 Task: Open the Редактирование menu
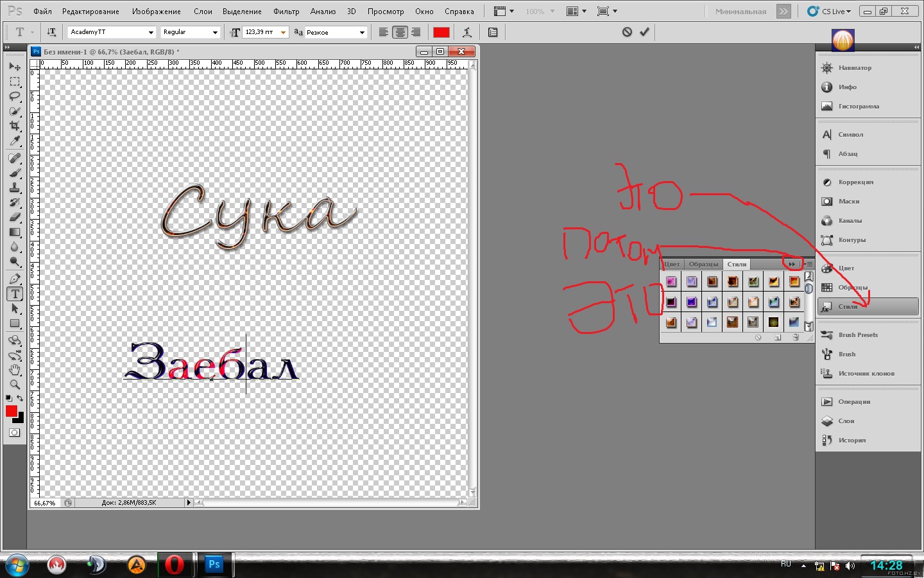tap(90, 12)
